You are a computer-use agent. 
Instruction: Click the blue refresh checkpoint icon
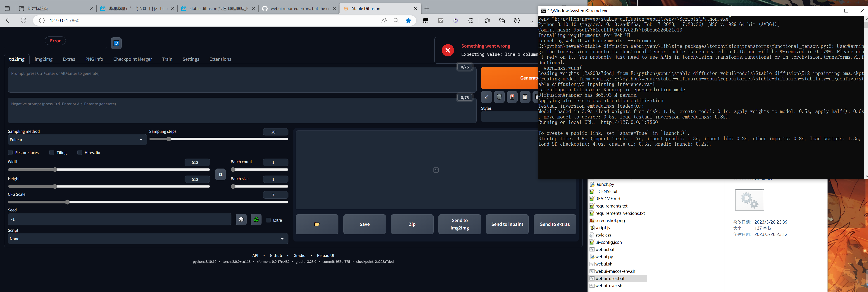click(x=116, y=43)
